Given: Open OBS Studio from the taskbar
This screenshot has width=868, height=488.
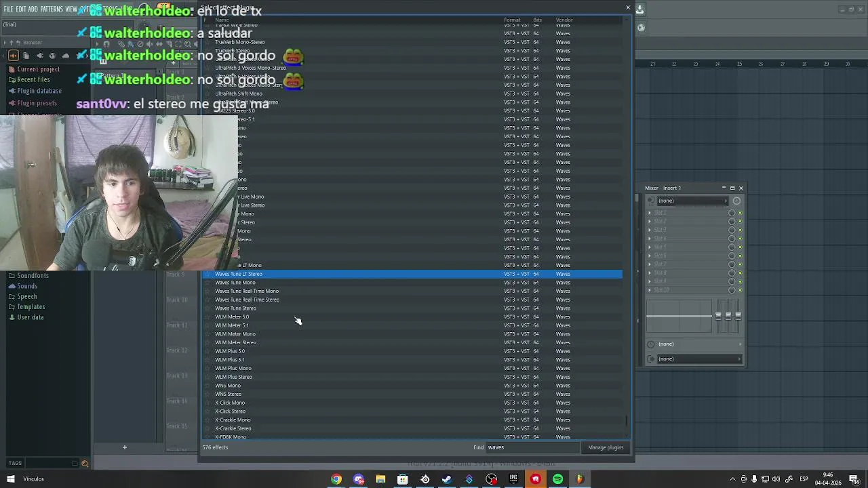Looking at the screenshot, I should pos(491,479).
